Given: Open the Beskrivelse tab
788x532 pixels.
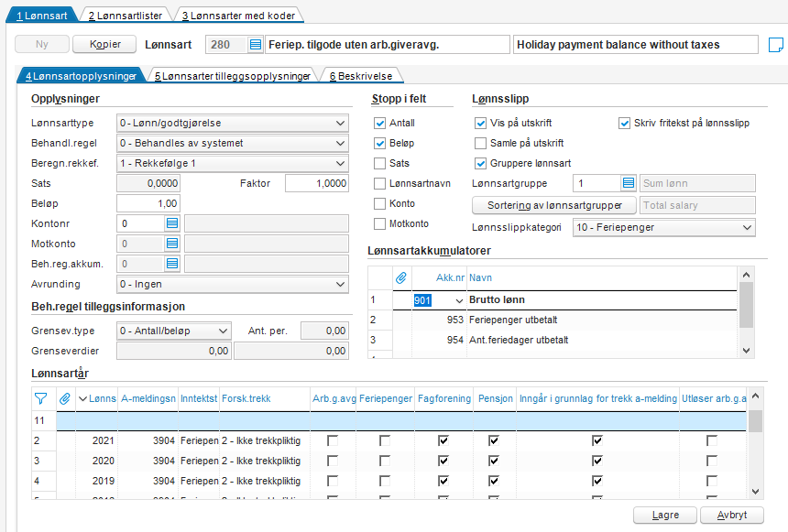Looking at the screenshot, I should [361, 76].
